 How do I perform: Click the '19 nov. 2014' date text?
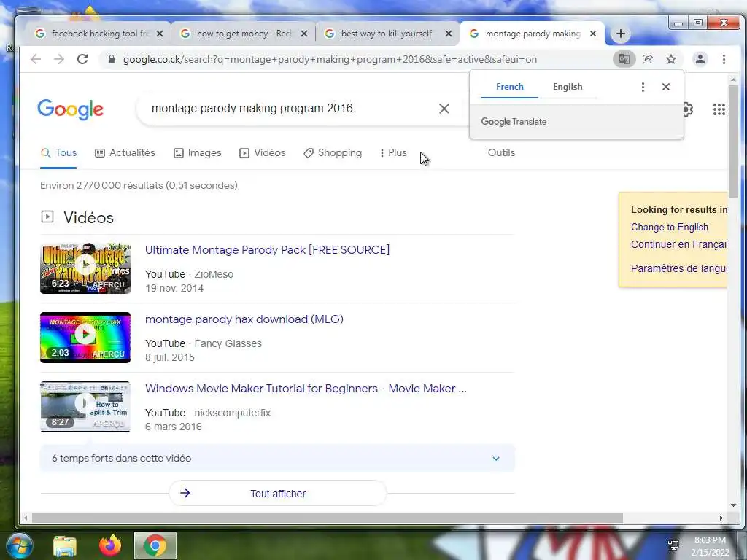click(174, 288)
